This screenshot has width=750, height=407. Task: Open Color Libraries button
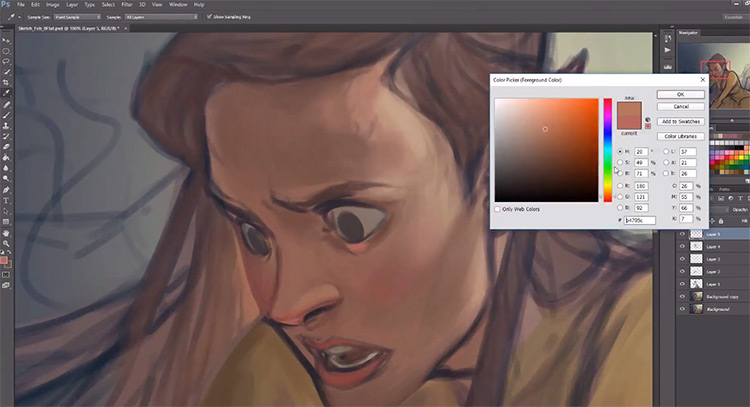pos(680,136)
